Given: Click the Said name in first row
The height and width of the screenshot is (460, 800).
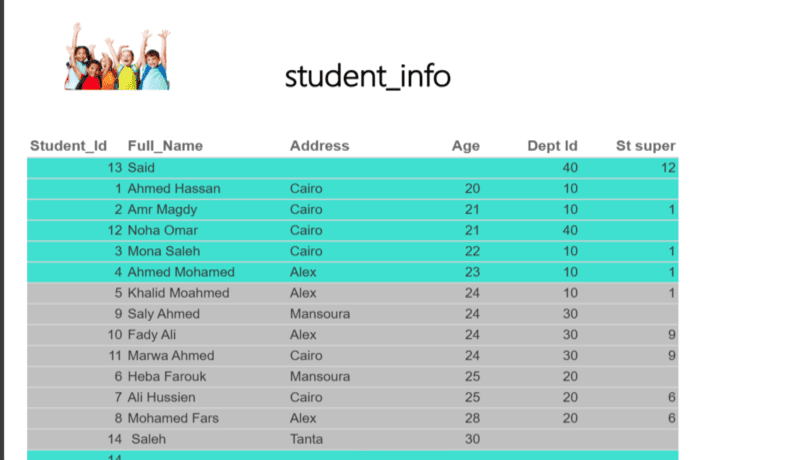Looking at the screenshot, I should [x=142, y=168].
